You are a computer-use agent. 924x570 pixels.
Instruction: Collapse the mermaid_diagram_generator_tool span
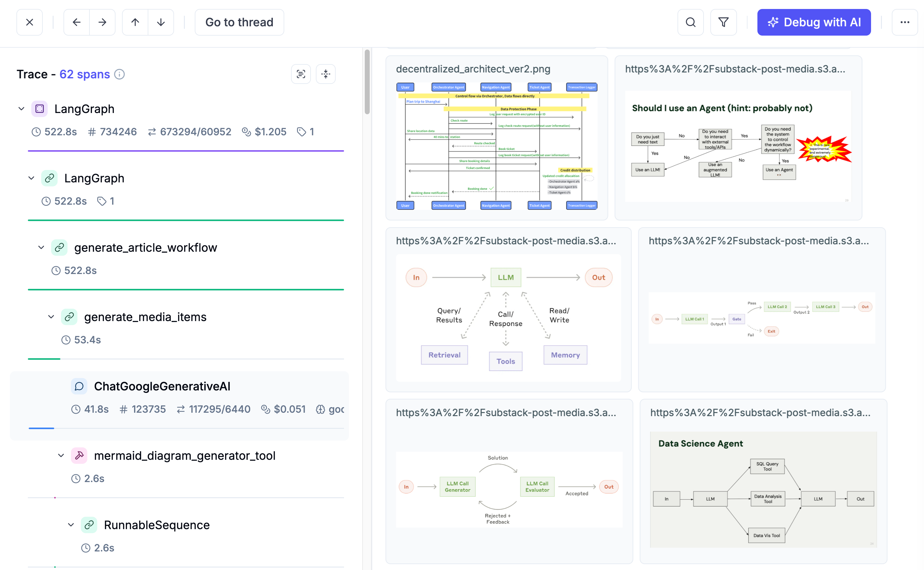point(61,456)
